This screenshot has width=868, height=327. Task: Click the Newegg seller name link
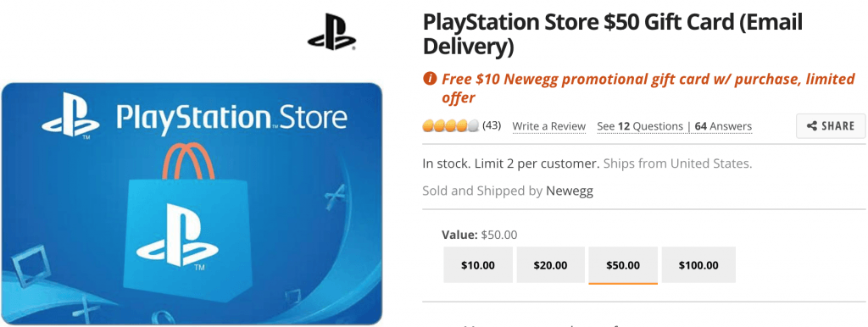coord(569,191)
